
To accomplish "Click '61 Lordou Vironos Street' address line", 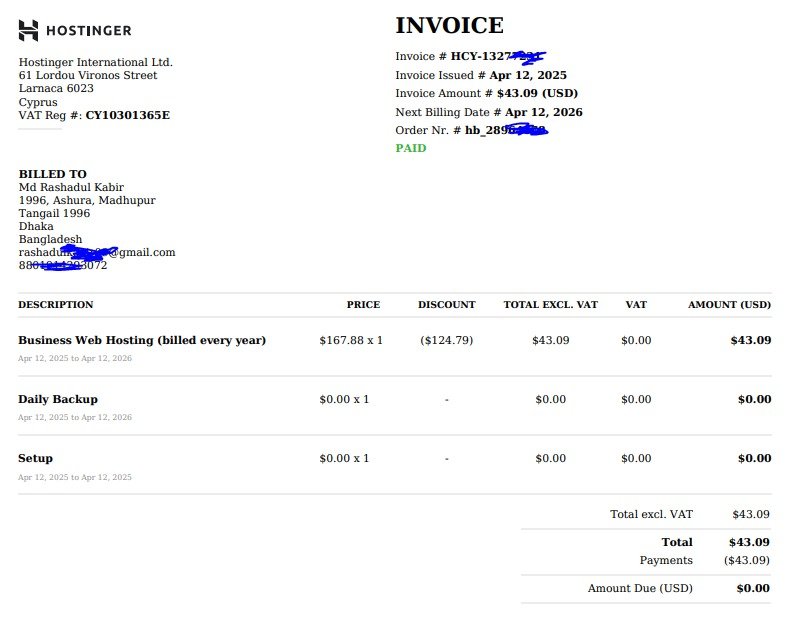I will coord(88,75).
